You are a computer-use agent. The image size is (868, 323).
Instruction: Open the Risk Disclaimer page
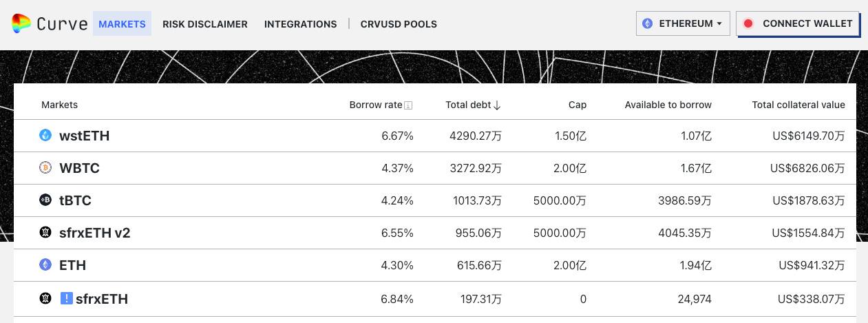(x=204, y=23)
